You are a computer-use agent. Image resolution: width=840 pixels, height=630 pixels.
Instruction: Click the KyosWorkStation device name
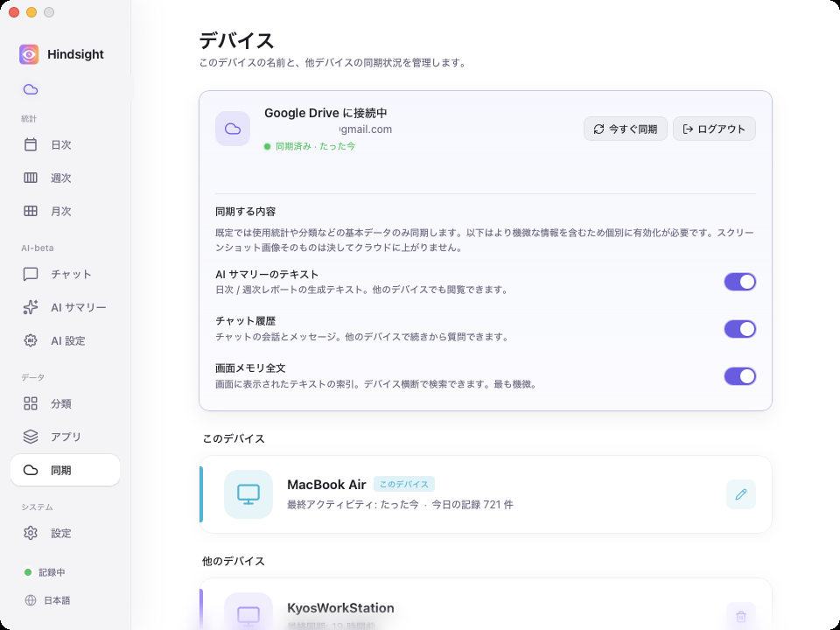pyautogui.click(x=340, y=607)
